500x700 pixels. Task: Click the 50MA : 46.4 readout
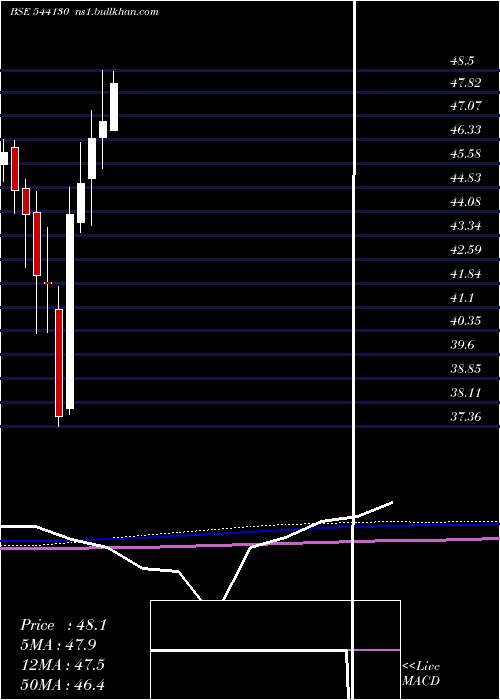(62, 684)
